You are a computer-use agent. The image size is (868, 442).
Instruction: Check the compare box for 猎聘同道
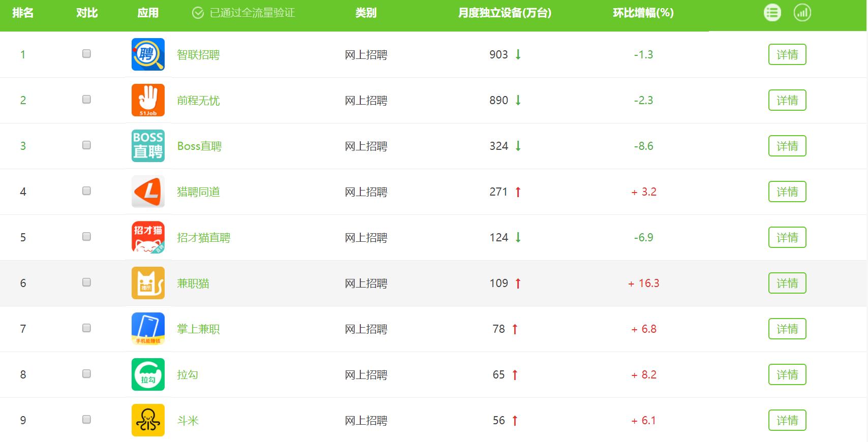(86, 191)
